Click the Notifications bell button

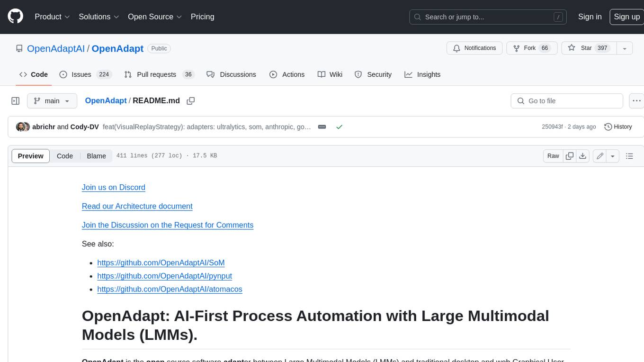474,48
